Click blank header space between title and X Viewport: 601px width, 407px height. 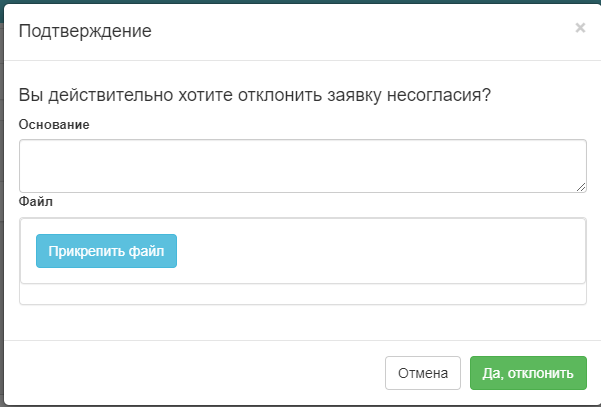click(x=362, y=31)
